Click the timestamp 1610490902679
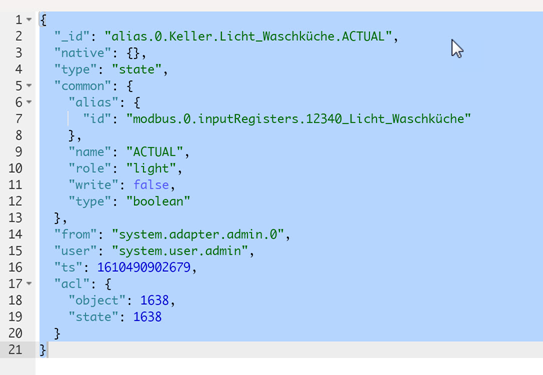The width and height of the screenshot is (543, 375). click(x=144, y=267)
